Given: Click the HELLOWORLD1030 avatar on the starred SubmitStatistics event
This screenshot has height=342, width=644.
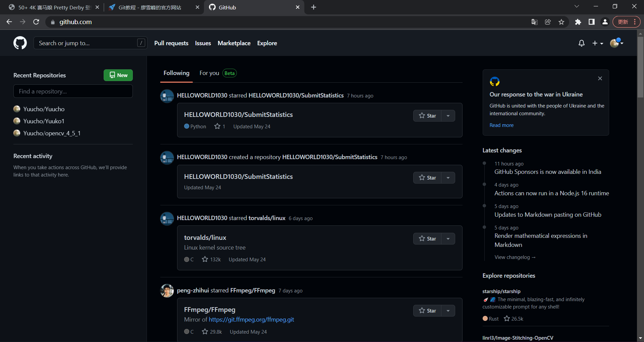Looking at the screenshot, I should (167, 96).
